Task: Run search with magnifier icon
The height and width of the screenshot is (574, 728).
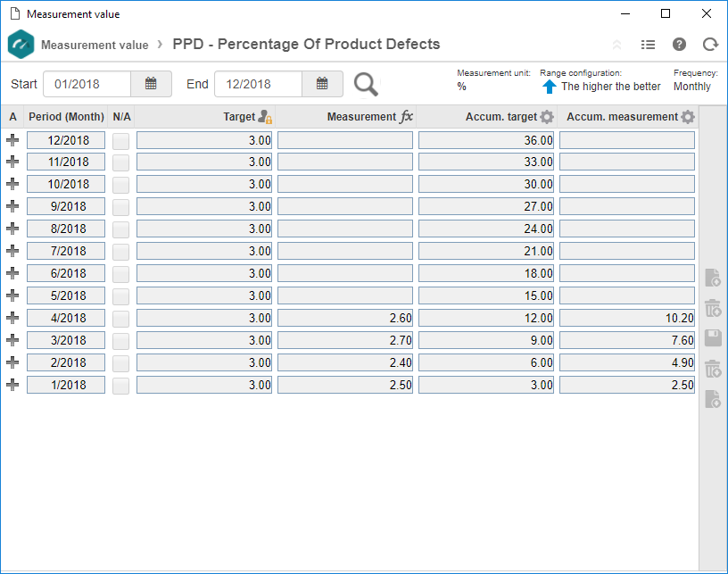Action: 366,85
